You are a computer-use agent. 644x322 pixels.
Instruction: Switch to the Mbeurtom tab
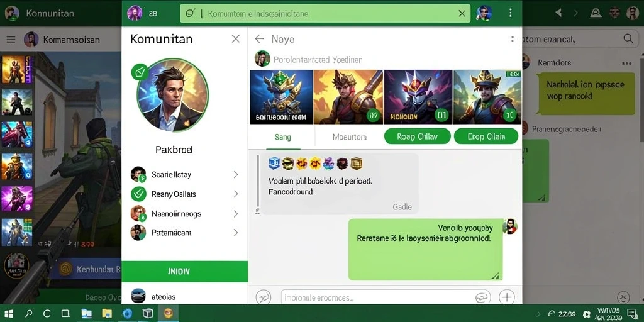coord(350,136)
